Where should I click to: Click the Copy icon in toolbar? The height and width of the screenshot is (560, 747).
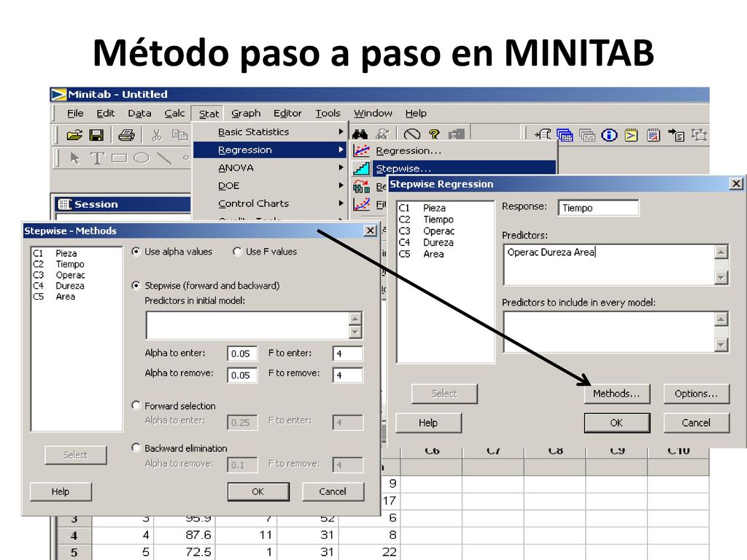point(179,135)
